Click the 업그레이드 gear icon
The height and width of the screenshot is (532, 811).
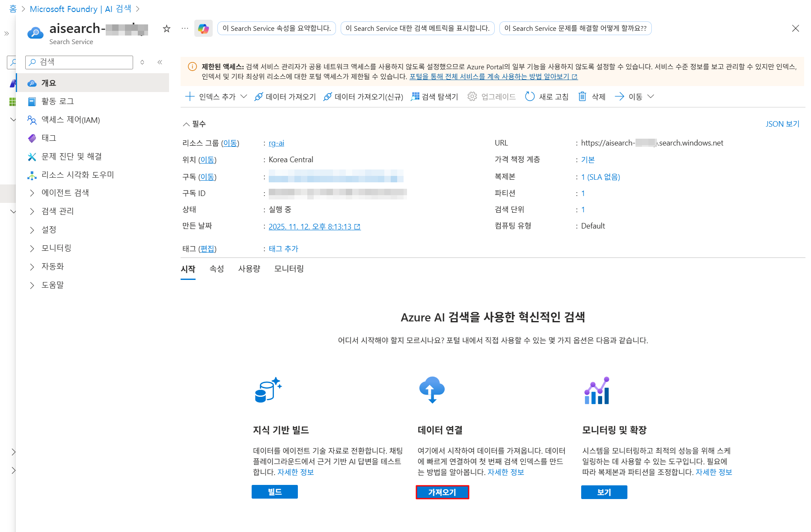pos(472,97)
